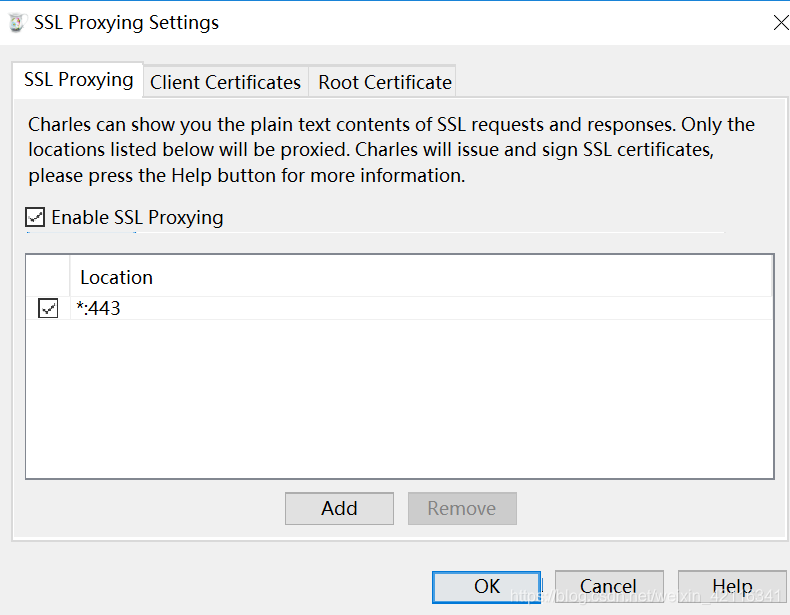Switch to the SSL Proxying tab
The height and width of the screenshot is (615, 790).
(78, 80)
